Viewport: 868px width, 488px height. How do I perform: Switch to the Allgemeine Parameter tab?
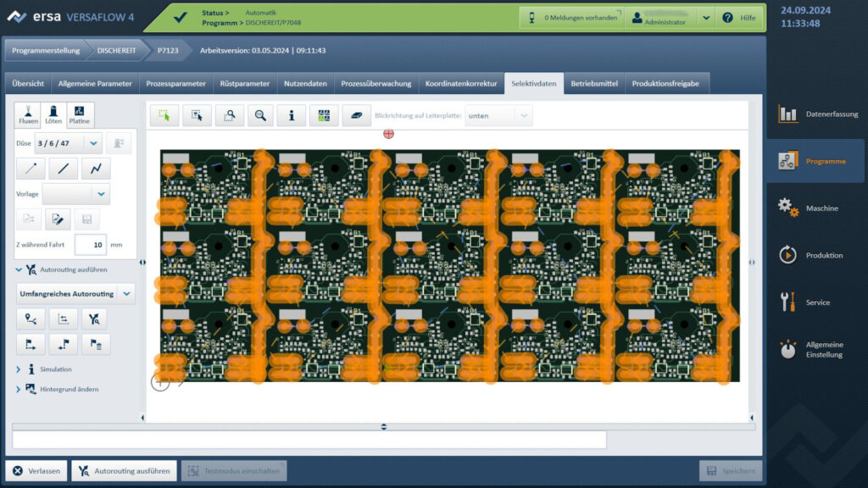95,84
